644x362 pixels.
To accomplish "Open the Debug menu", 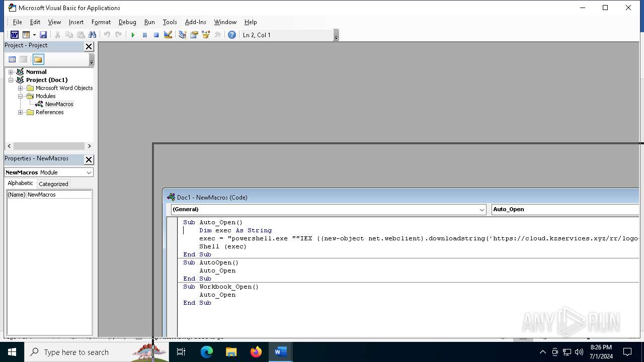I will tap(127, 22).
